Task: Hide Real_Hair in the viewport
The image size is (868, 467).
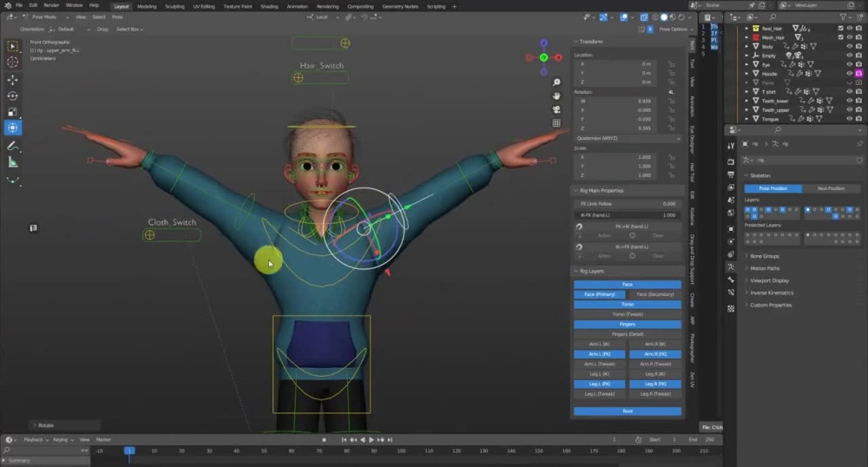Action: [850, 29]
